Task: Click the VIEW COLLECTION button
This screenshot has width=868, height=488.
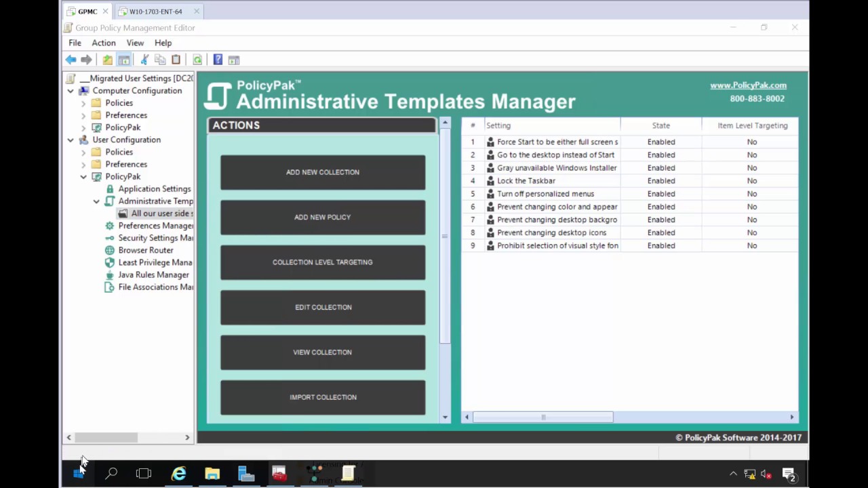Action: tap(323, 352)
